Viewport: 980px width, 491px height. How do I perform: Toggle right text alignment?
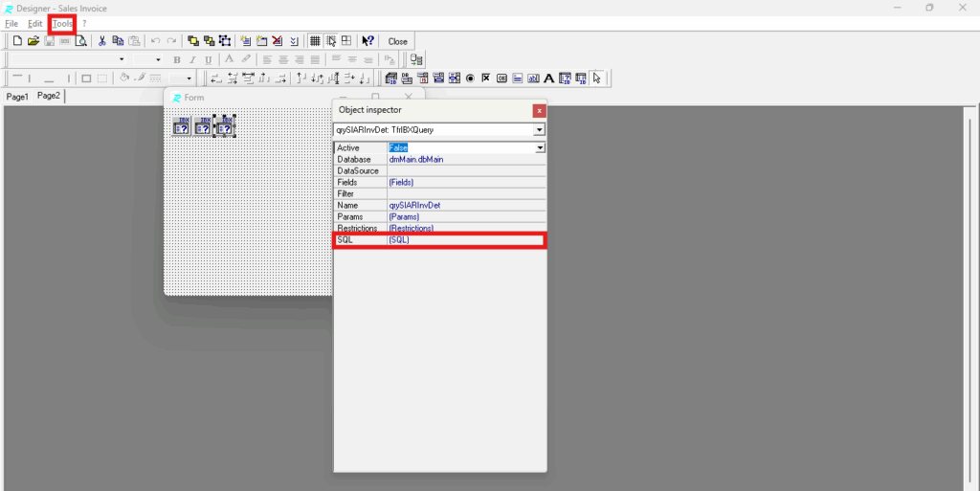(299, 59)
